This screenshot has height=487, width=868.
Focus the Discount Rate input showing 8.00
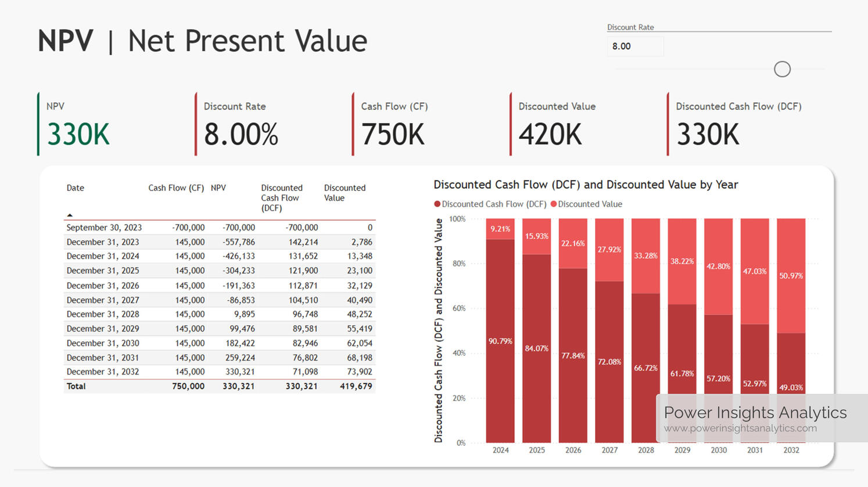[634, 46]
